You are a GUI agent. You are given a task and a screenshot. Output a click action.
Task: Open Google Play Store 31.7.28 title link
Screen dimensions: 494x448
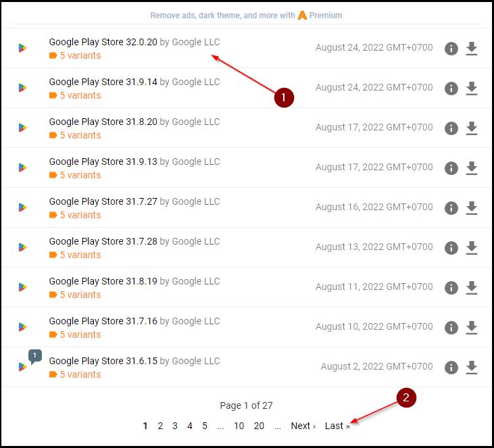click(x=103, y=241)
